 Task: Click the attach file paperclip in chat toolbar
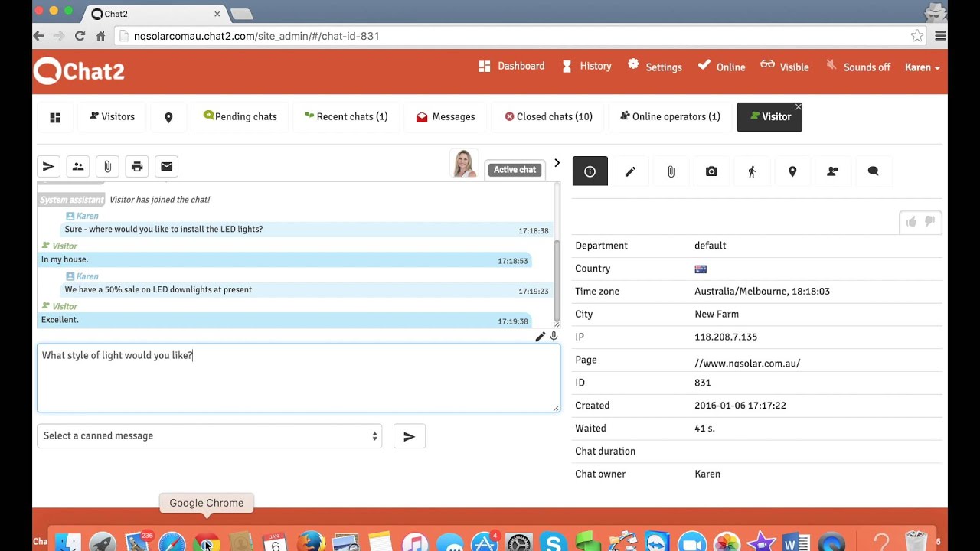(107, 166)
